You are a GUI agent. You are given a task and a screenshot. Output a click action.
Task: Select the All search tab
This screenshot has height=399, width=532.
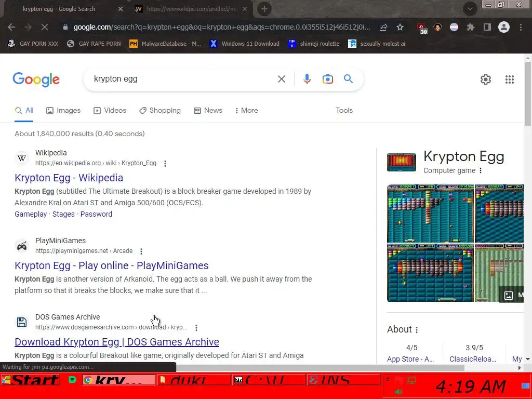24,111
